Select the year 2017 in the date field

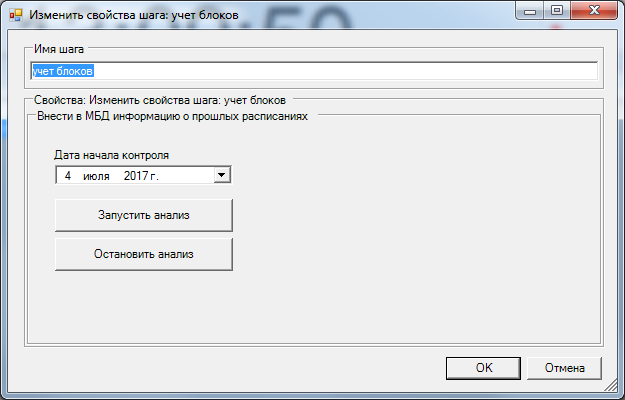pos(136,176)
